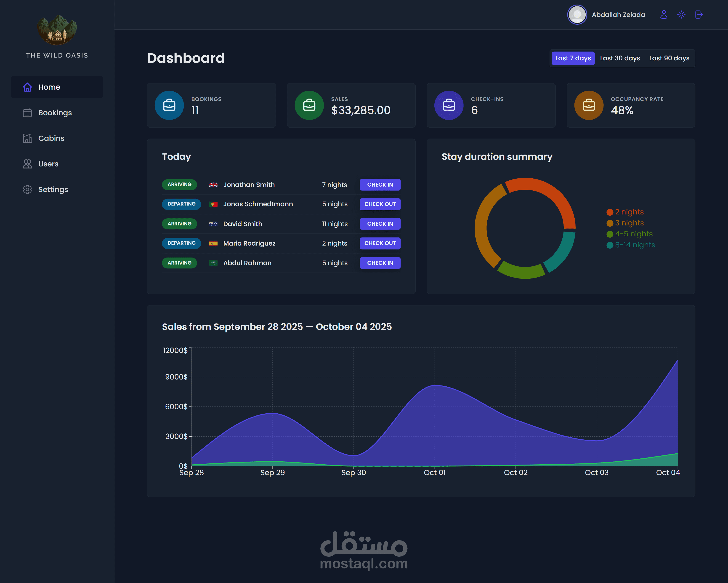Click the Cabins building icon in sidebar

(x=27, y=138)
